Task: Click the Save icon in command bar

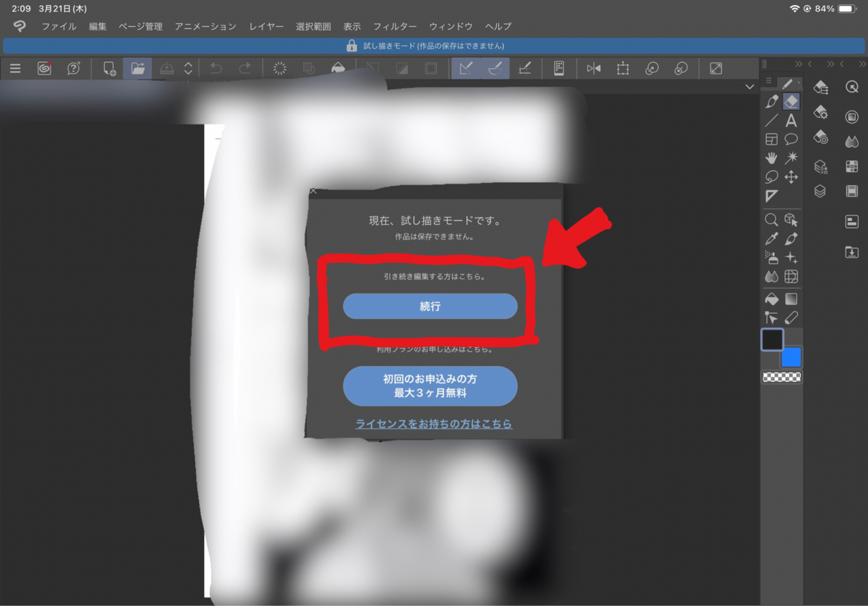Action: coord(166,69)
